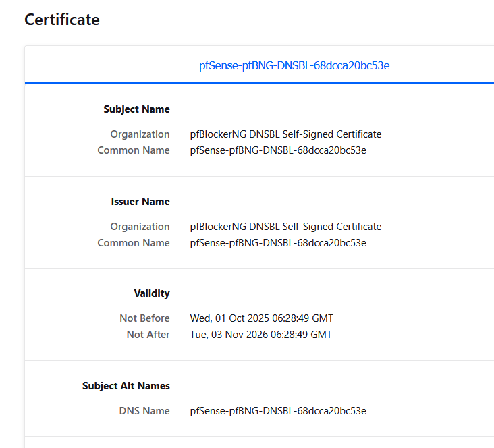The image size is (494, 448).
Task: Click the Subject Name section heading
Action: (136, 109)
